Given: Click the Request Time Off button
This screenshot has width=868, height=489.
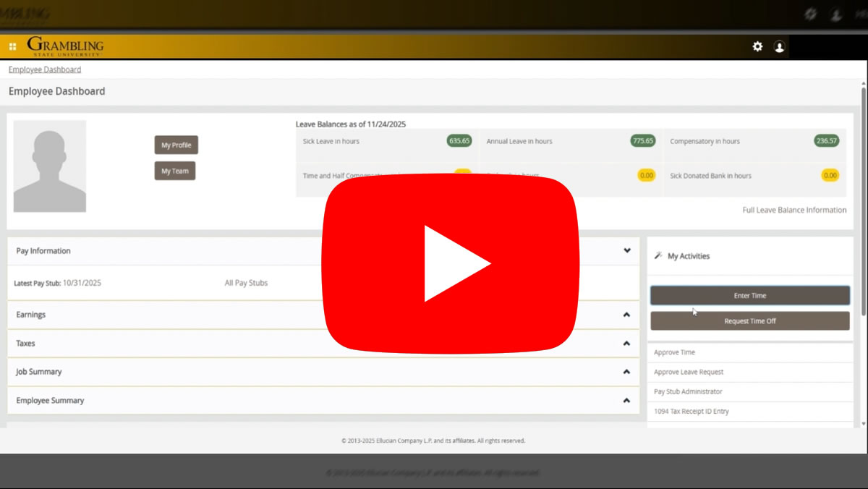Looking at the screenshot, I should click(x=749, y=321).
